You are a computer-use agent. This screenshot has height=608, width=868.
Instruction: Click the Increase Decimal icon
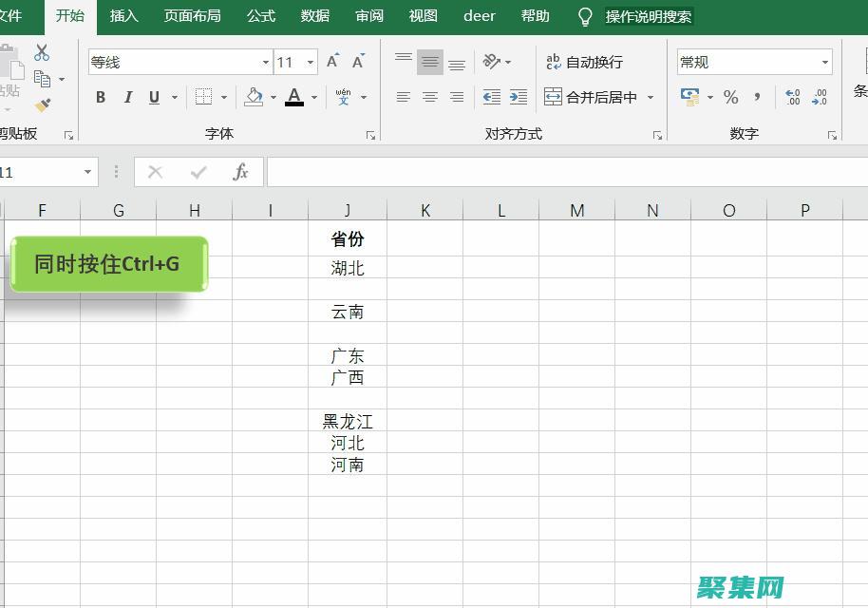click(793, 96)
